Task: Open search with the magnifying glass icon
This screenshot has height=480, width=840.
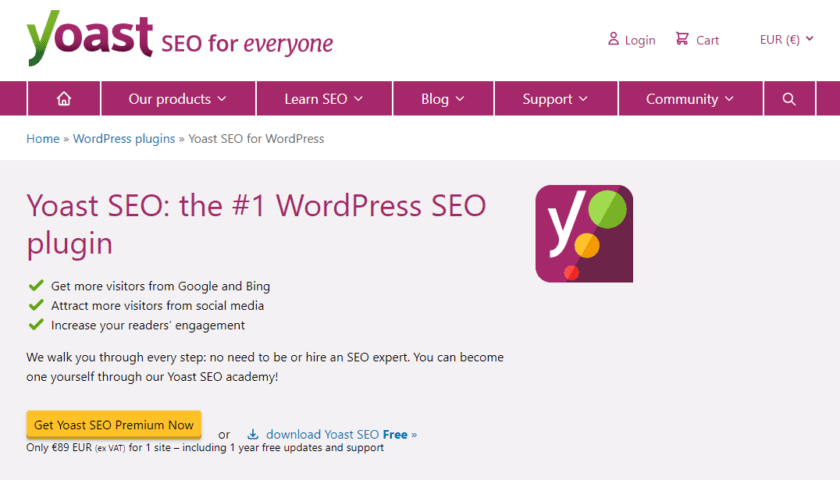Action: (x=789, y=99)
